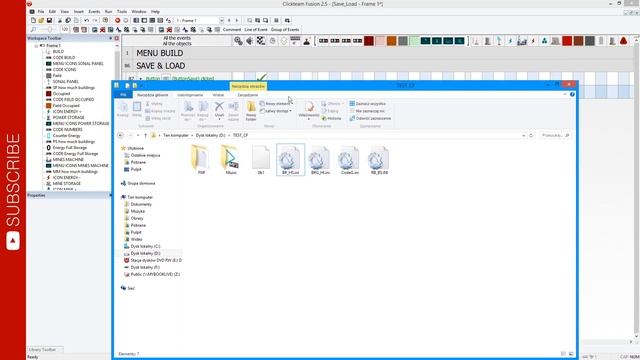Select CODE BUILD in workspace tree
This screenshot has width=640, height=360.
tap(64, 58)
